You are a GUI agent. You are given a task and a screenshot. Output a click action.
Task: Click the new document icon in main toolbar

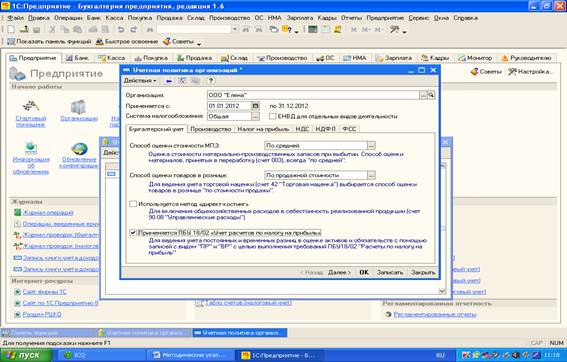coord(11,30)
